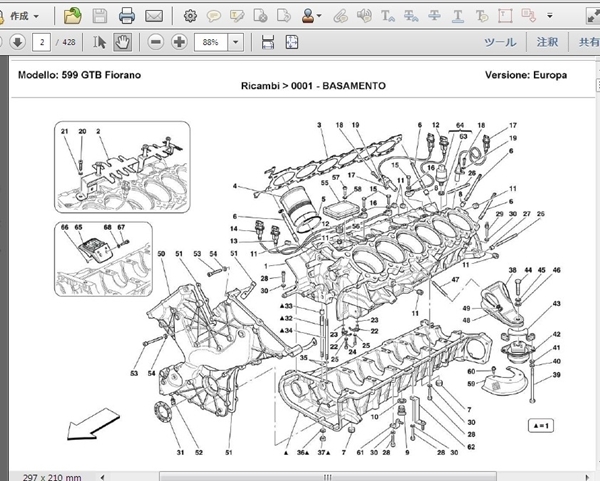Click the ▲33 part label
The height and width of the screenshot is (481, 600).
286,306
